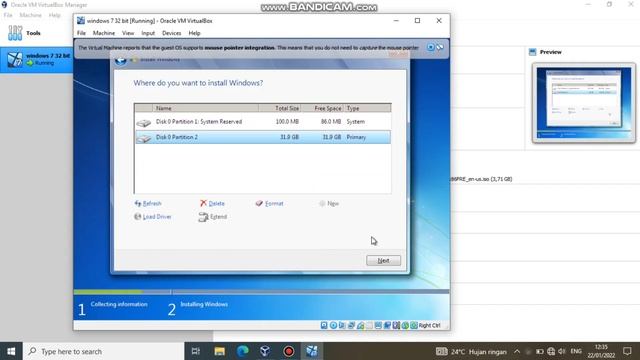This screenshot has height=360, width=640.
Task: Open File menu in the running VM window
Action: pyautogui.click(x=81, y=33)
